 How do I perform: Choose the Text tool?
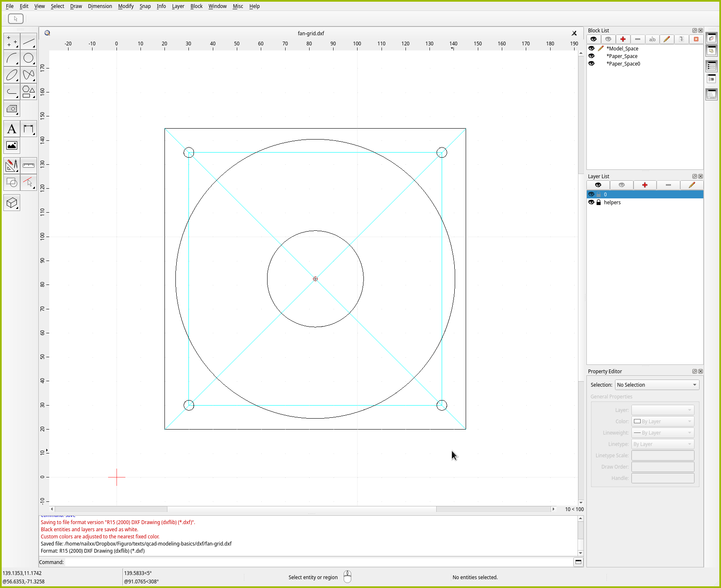[12, 129]
